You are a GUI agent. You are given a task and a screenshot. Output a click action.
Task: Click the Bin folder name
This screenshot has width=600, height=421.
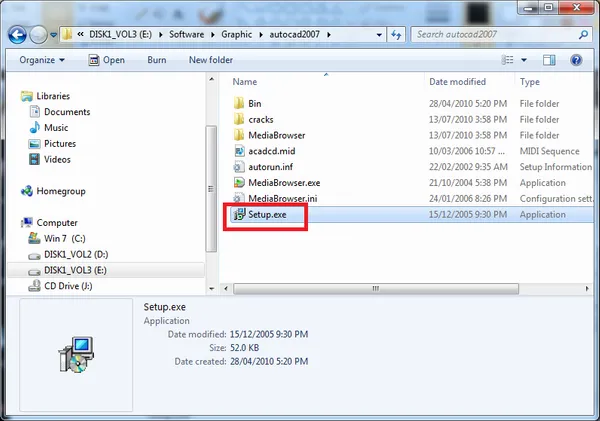[254, 103]
